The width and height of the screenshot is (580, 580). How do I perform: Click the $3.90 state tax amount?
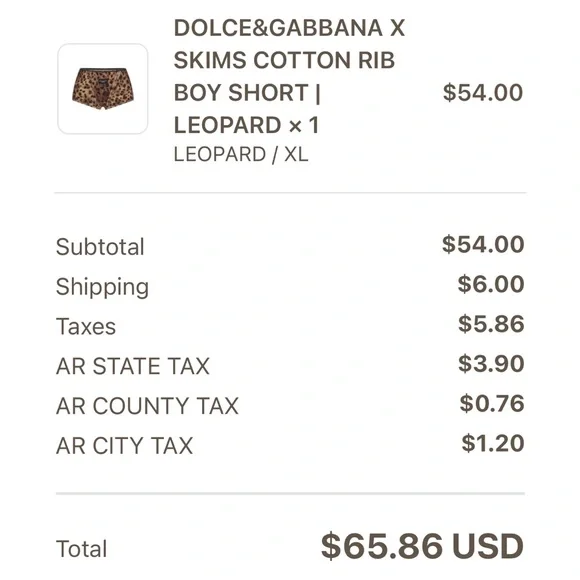point(491,364)
